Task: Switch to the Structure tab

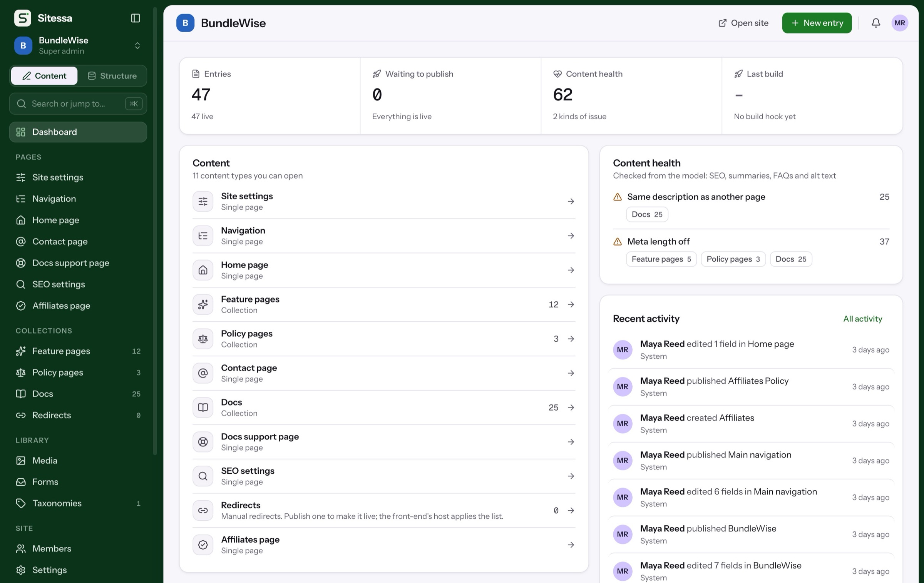Action: 112,76
